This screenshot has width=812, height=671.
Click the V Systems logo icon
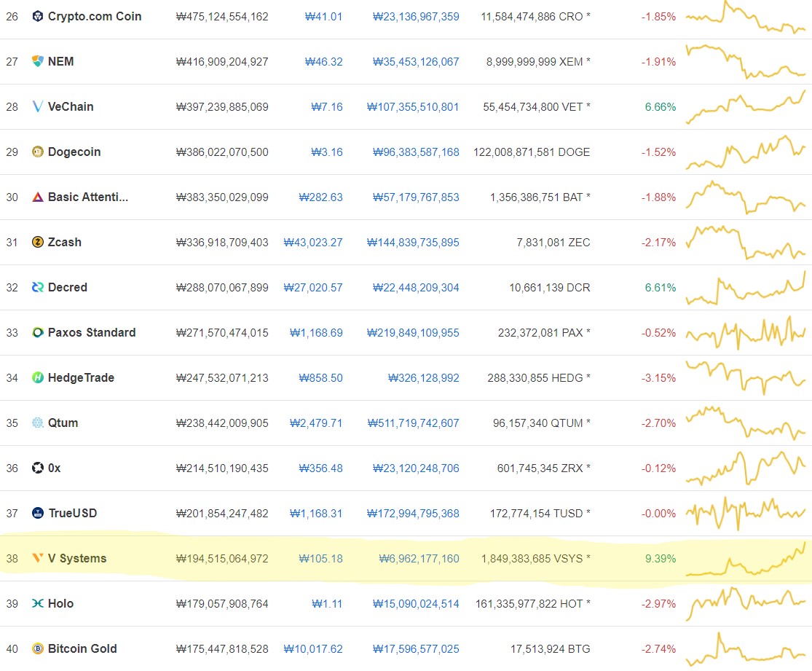click(38, 558)
